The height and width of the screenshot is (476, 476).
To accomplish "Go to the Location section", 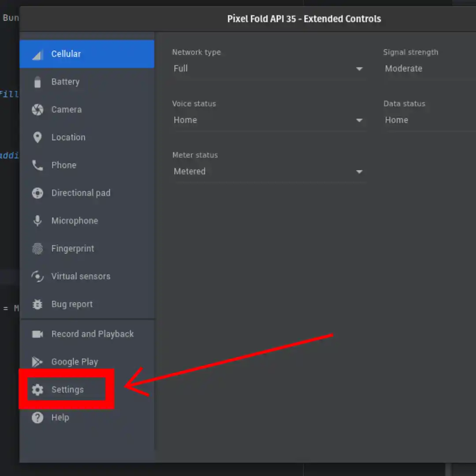I will (87, 138).
